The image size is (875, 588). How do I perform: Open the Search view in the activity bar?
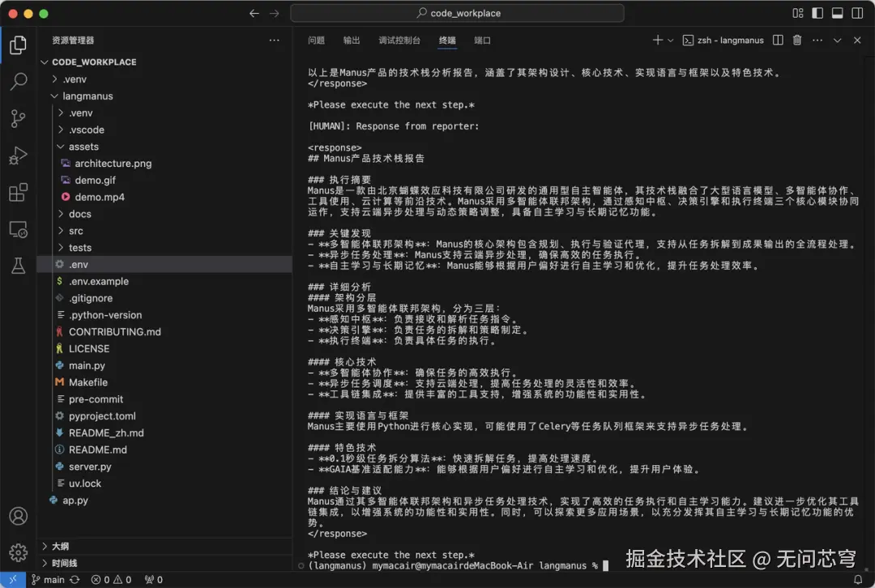point(19,81)
